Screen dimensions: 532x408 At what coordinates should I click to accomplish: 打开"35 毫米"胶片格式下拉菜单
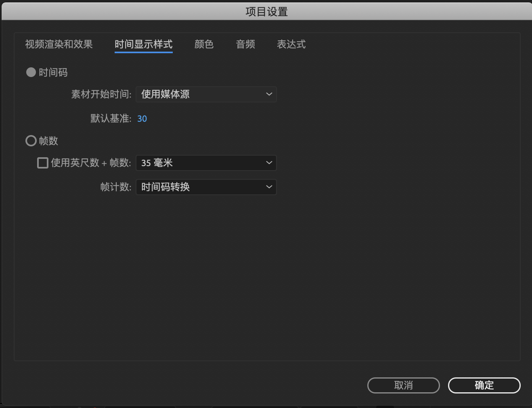(x=206, y=163)
